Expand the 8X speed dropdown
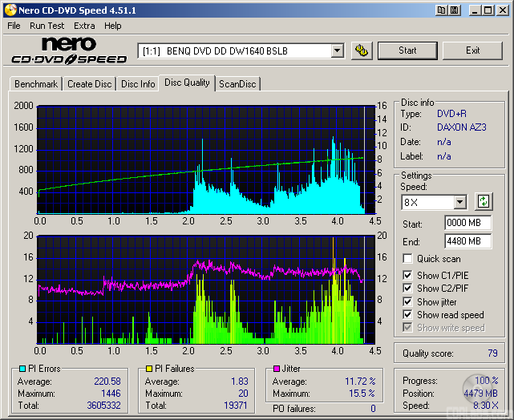The image size is (514, 420). click(x=459, y=202)
